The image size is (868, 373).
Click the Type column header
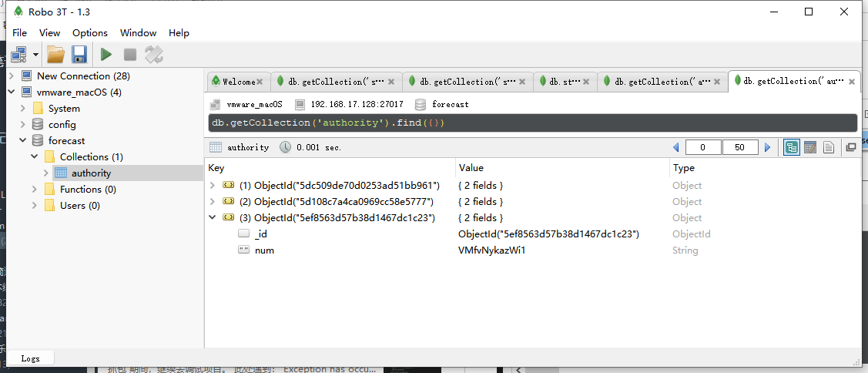pos(765,168)
